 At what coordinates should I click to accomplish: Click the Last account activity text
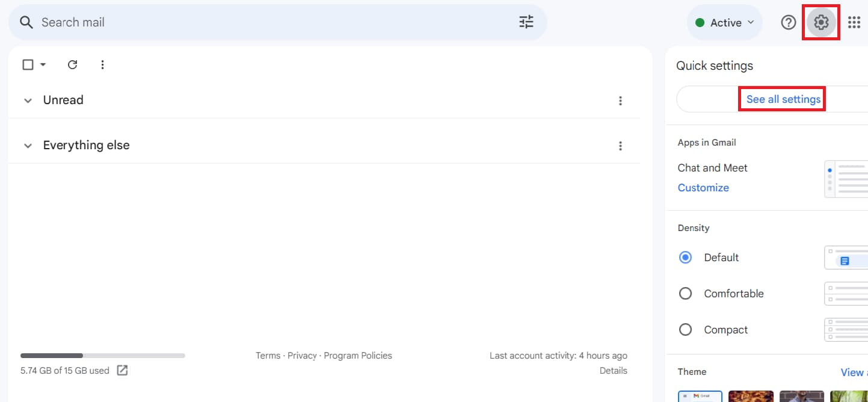coord(558,356)
